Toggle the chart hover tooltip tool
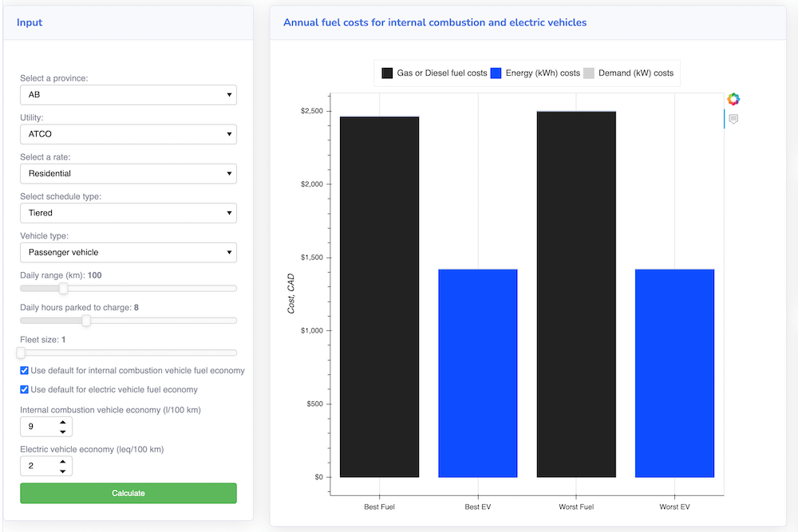Viewport: 798px width, 532px height. 733,119
